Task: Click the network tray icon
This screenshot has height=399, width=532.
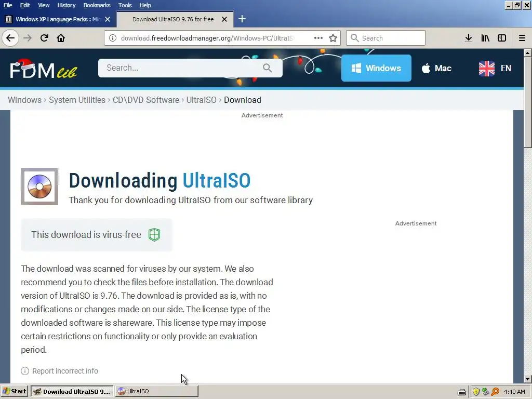Action: click(x=486, y=392)
